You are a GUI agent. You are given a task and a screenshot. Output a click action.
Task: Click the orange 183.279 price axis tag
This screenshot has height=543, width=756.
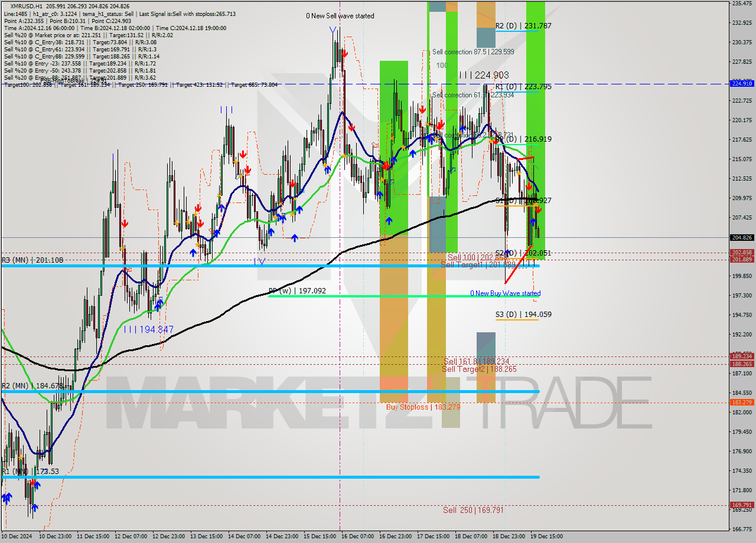click(742, 403)
